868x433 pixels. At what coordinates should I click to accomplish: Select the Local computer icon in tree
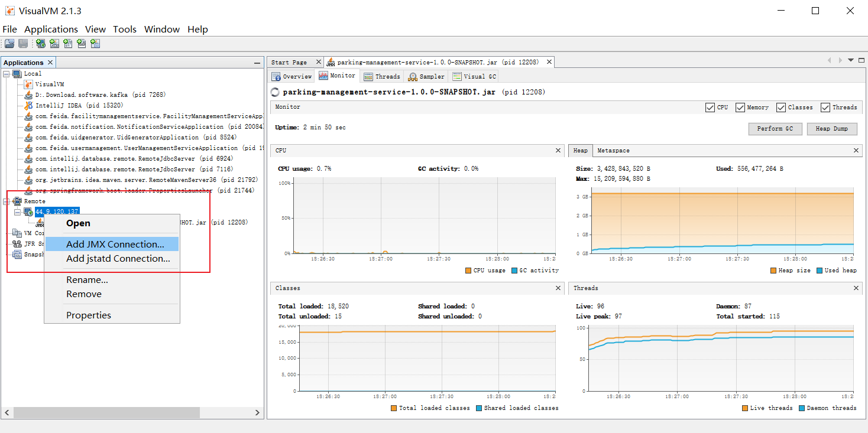pyautogui.click(x=17, y=74)
